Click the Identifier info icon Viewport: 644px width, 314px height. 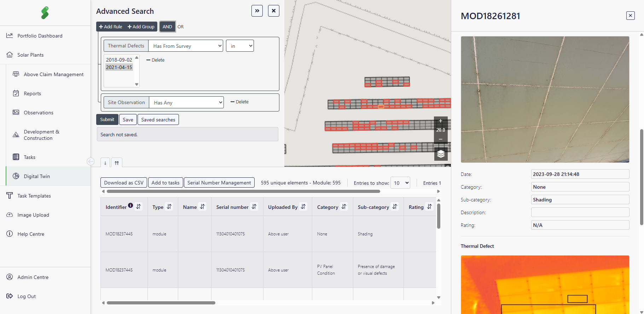coord(130,205)
